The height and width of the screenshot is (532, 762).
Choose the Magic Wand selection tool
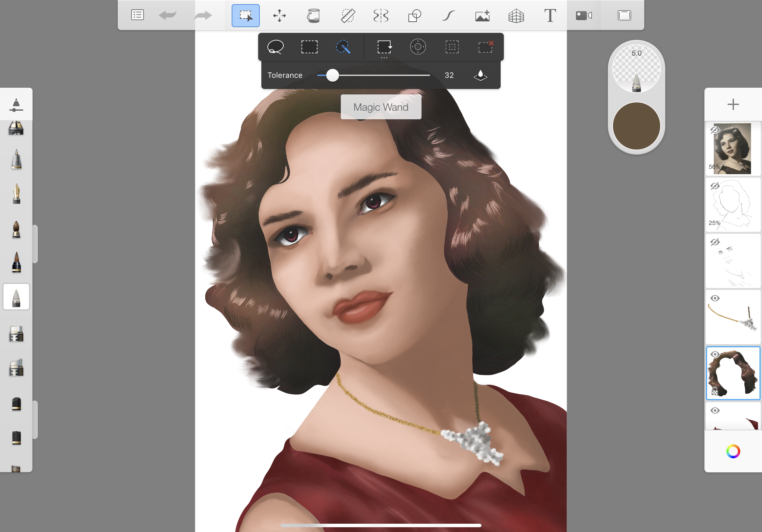pyautogui.click(x=343, y=47)
